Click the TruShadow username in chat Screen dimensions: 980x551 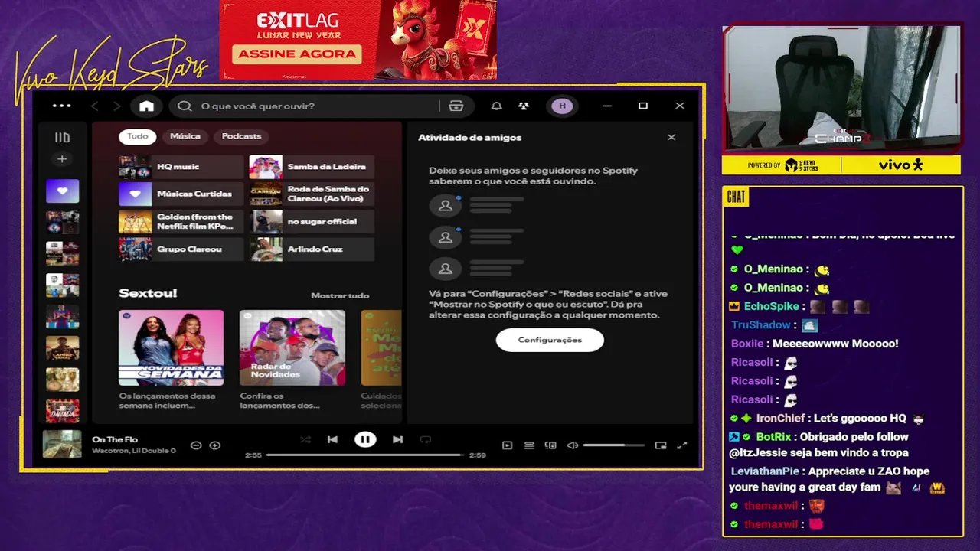(x=760, y=325)
